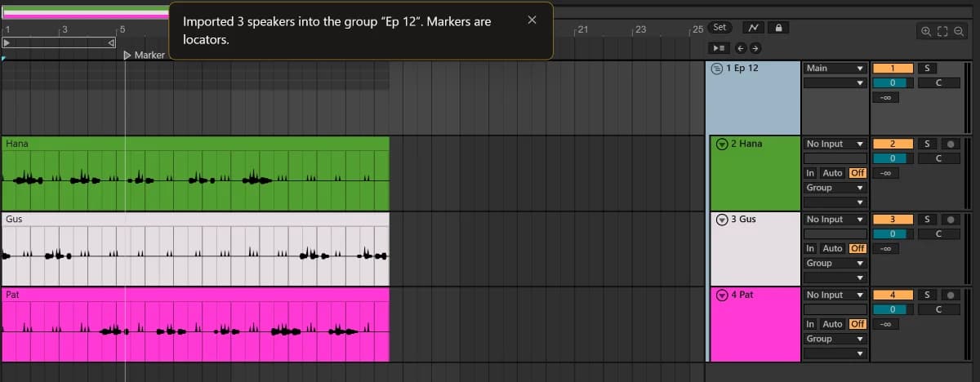Solo the Gus track

pyautogui.click(x=926, y=220)
